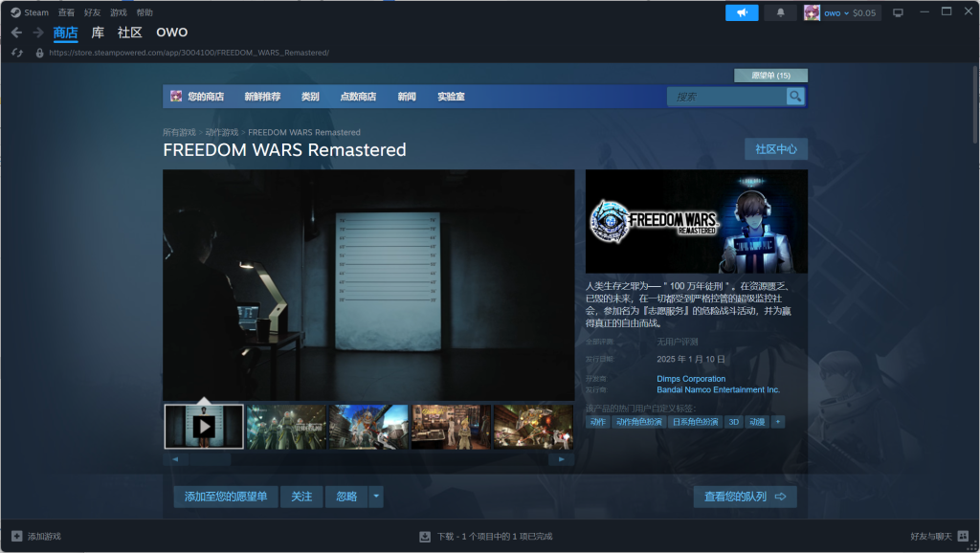Viewport: 980px width, 553px height.
Task: Expand the owo account dropdown
Action: [x=846, y=13]
